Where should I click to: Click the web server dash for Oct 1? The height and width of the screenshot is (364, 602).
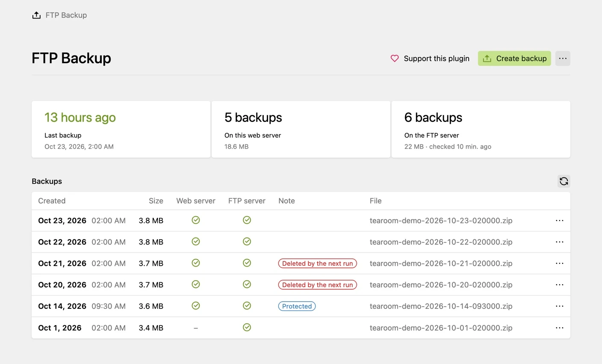(196, 328)
